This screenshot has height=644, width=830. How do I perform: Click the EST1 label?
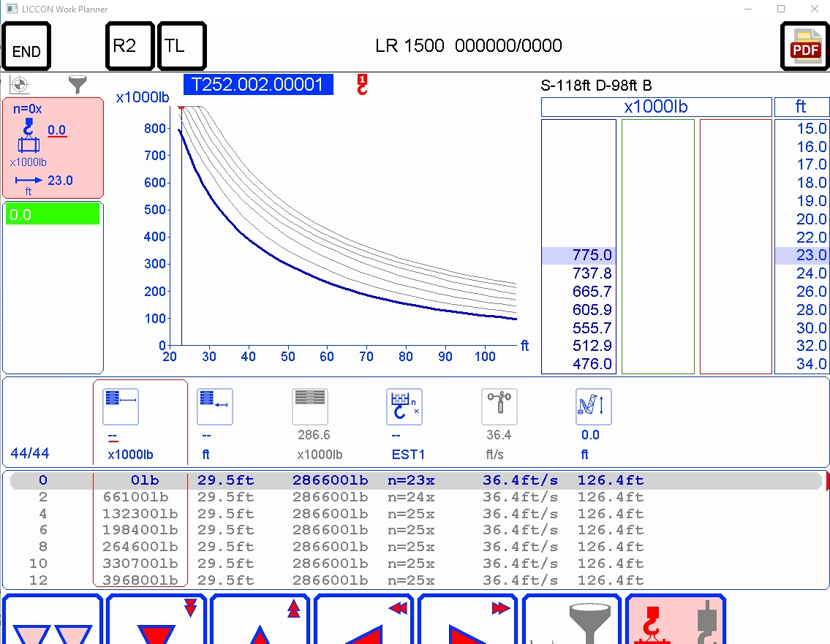point(408,455)
